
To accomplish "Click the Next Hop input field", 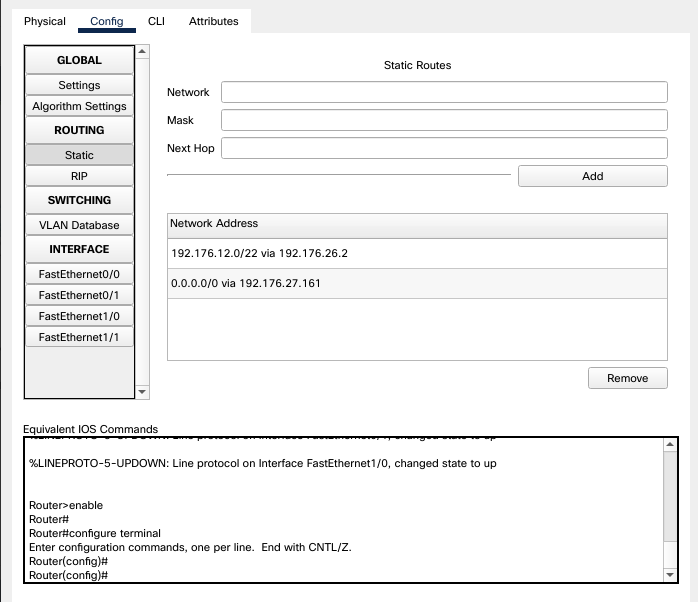I will (x=444, y=148).
